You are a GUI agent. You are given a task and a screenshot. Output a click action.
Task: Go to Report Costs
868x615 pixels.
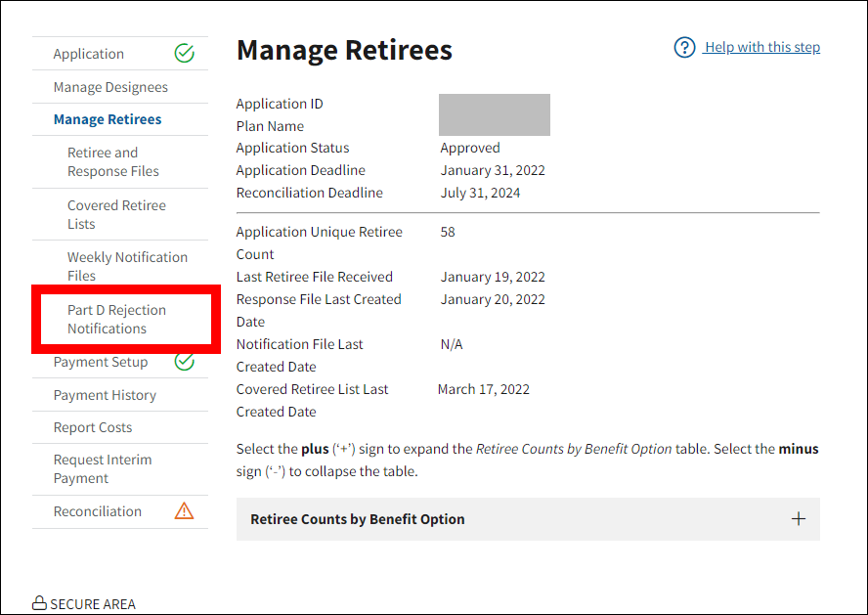coord(93,427)
